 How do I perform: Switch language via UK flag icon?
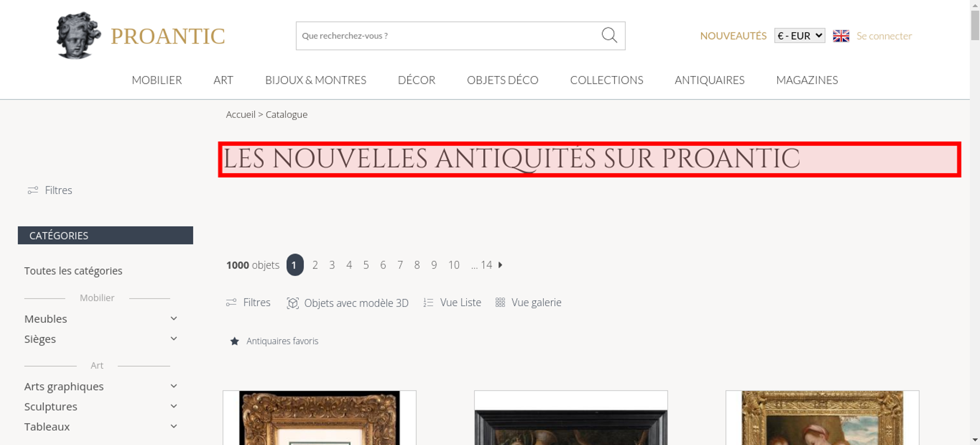(841, 36)
